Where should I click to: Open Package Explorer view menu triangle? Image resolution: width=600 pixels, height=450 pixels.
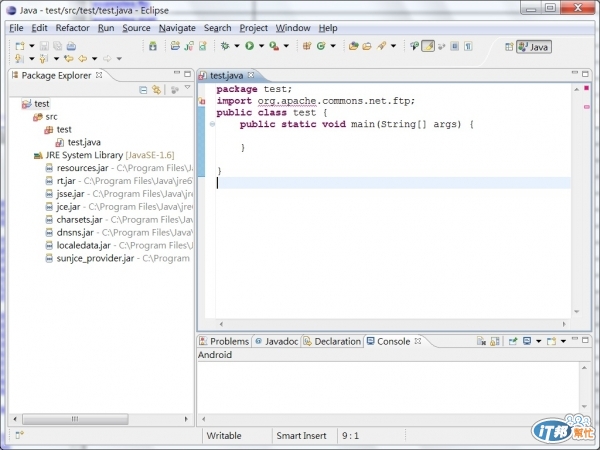[x=188, y=88]
